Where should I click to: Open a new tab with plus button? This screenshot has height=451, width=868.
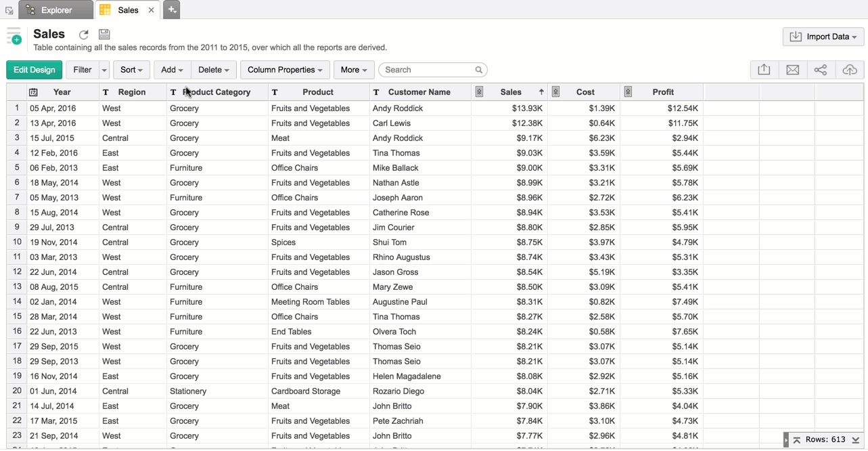[172, 10]
